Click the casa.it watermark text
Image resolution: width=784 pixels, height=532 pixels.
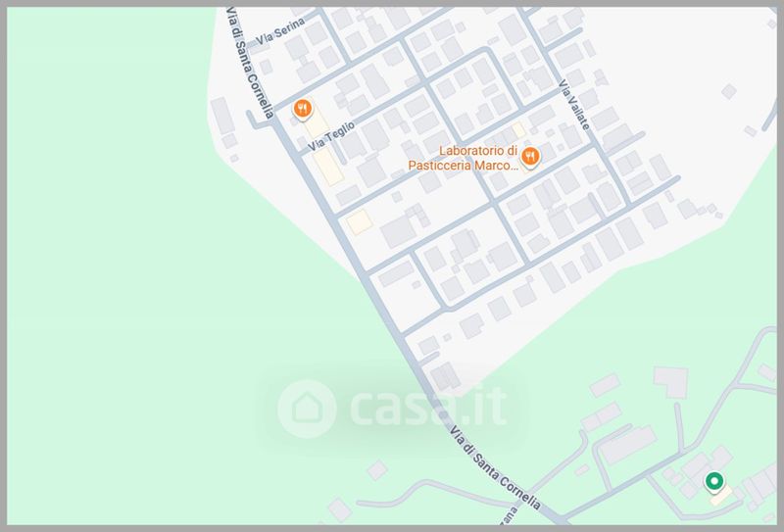coord(429,409)
